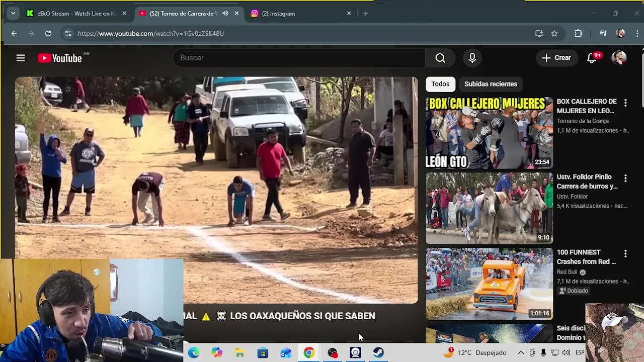Open YouTube notifications bell
This screenshot has height=362, width=644.
(x=592, y=58)
